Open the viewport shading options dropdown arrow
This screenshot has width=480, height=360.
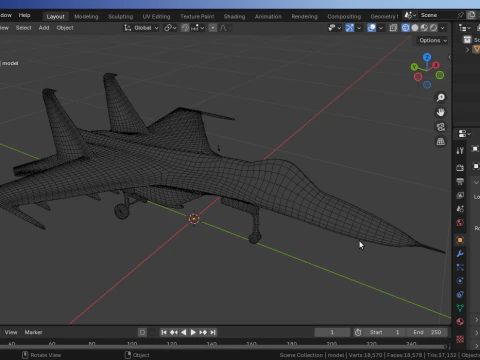point(443,28)
